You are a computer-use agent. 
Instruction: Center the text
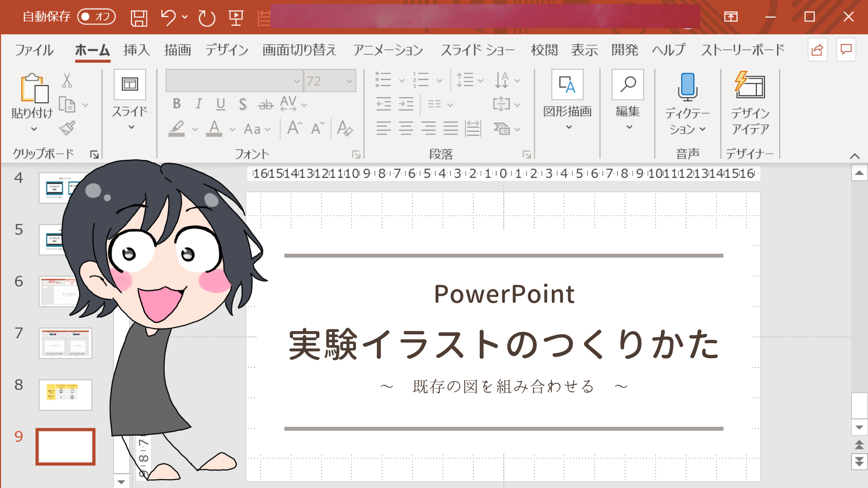point(406,128)
